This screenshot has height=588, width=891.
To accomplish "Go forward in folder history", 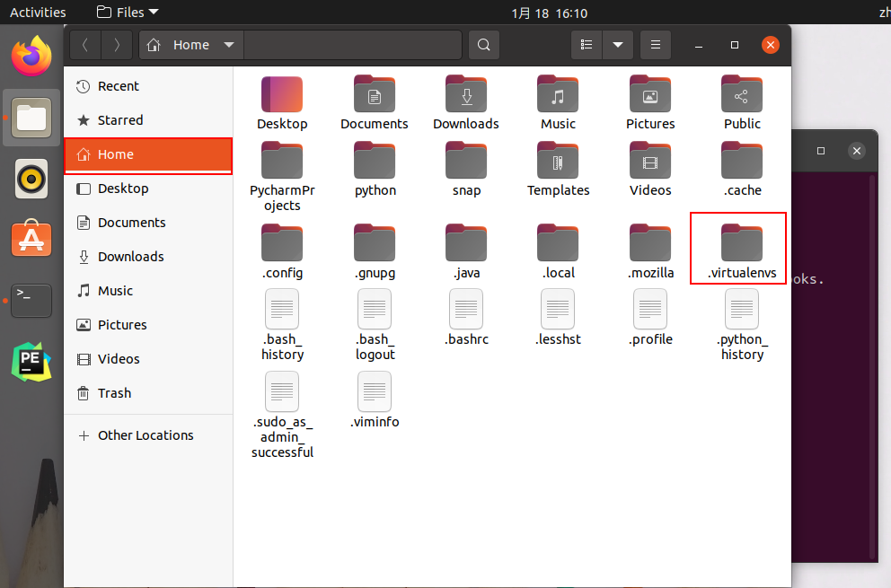I will pyautogui.click(x=117, y=45).
